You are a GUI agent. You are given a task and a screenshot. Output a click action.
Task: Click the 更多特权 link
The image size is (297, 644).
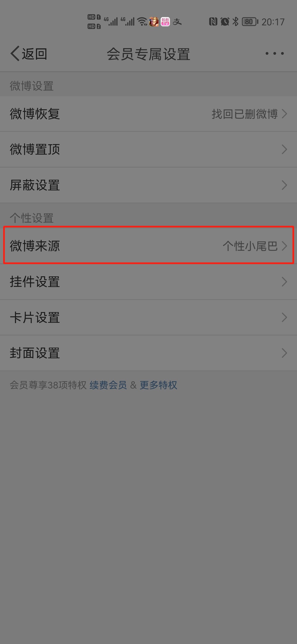(x=158, y=385)
